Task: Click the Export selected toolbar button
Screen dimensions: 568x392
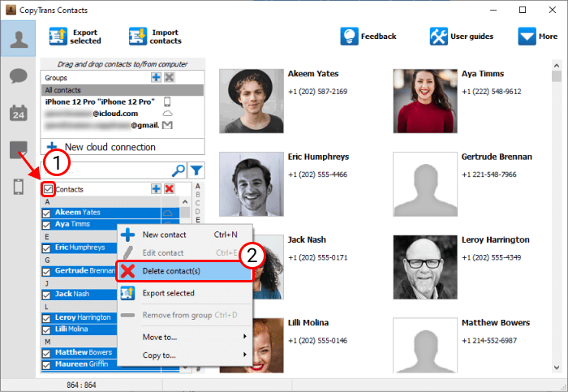Action: click(75, 37)
